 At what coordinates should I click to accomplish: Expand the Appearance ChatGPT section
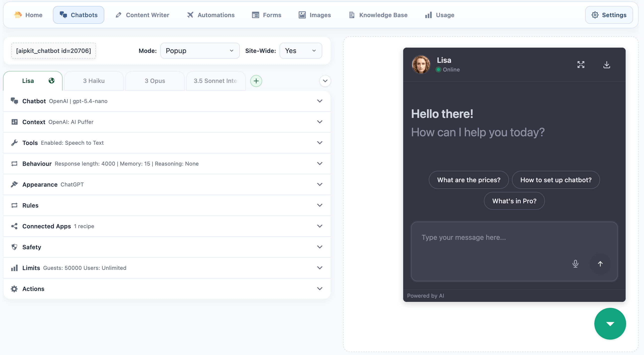click(x=167, y=184)
